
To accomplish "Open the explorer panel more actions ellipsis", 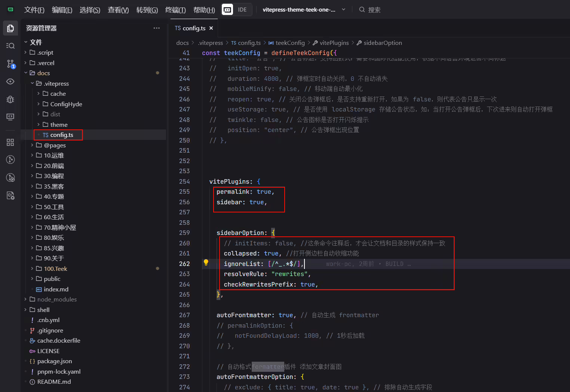I will [156, 28].
